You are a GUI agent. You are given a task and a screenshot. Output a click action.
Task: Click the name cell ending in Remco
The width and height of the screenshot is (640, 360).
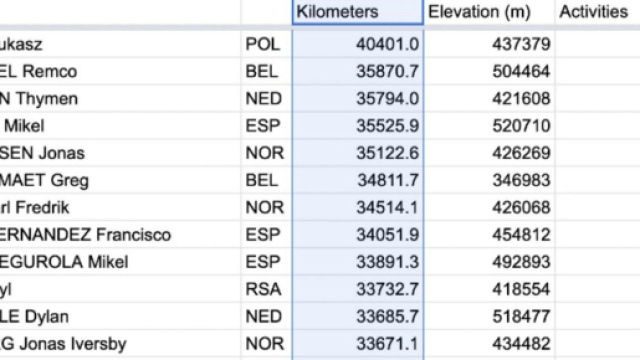tap(120, 71)
